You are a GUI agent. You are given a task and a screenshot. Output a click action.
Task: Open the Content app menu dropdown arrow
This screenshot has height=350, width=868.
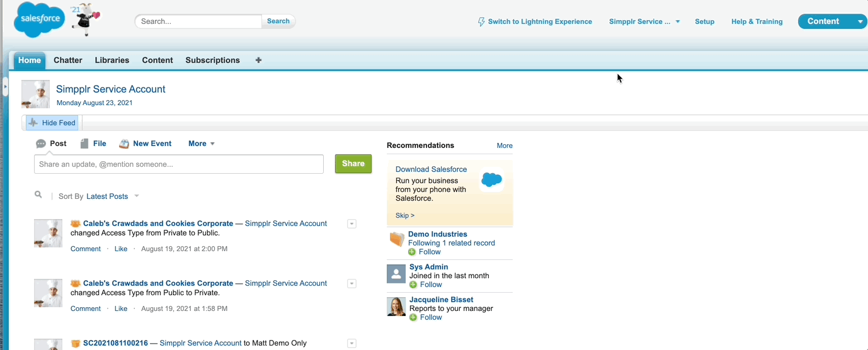pyautogui.click(x=861, y=21)
